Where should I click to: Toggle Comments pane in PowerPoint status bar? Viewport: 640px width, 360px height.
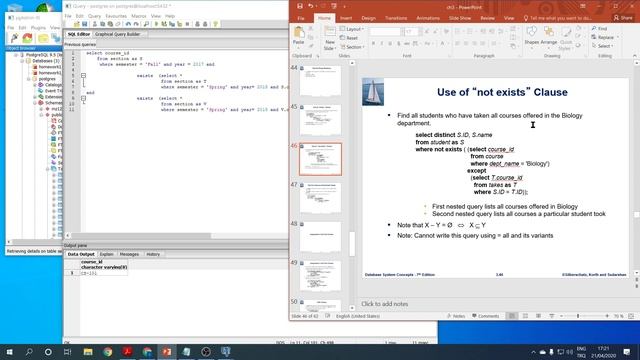pos(485,316)
